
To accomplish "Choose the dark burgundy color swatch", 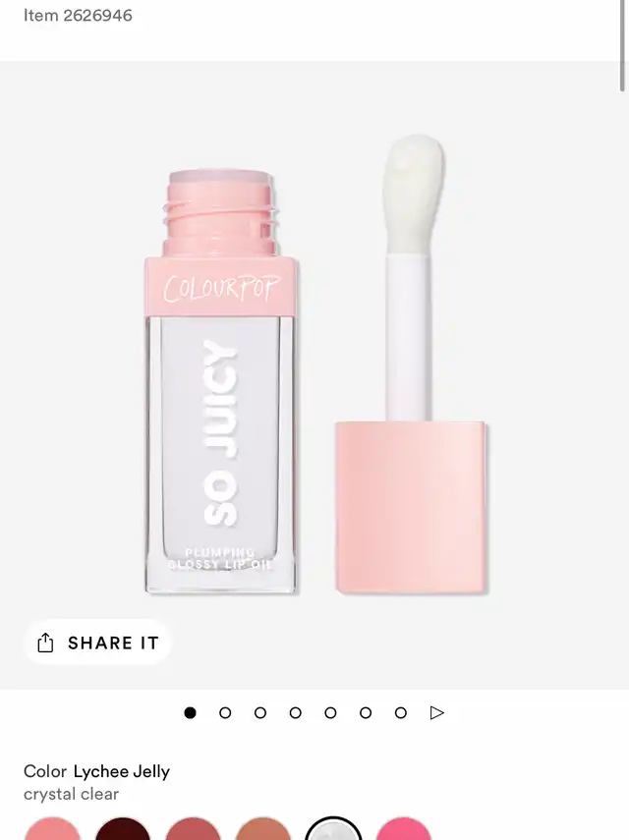I will 123,829.
